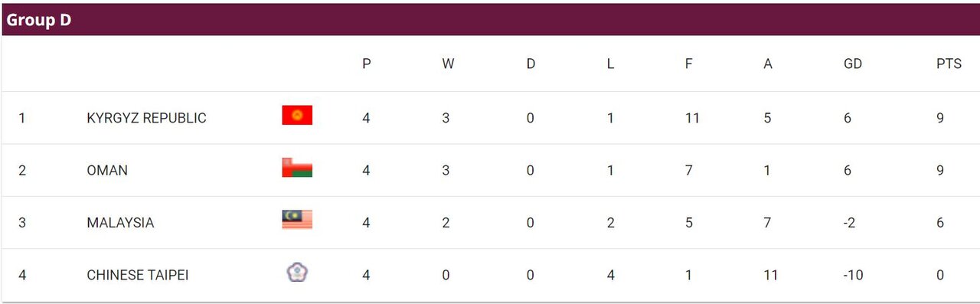Image resolution: width=980 pixels, height=304 pixels.
Task: Click Kyrgyz Republic's 11 goals scored
Action: tap(691, 118)
